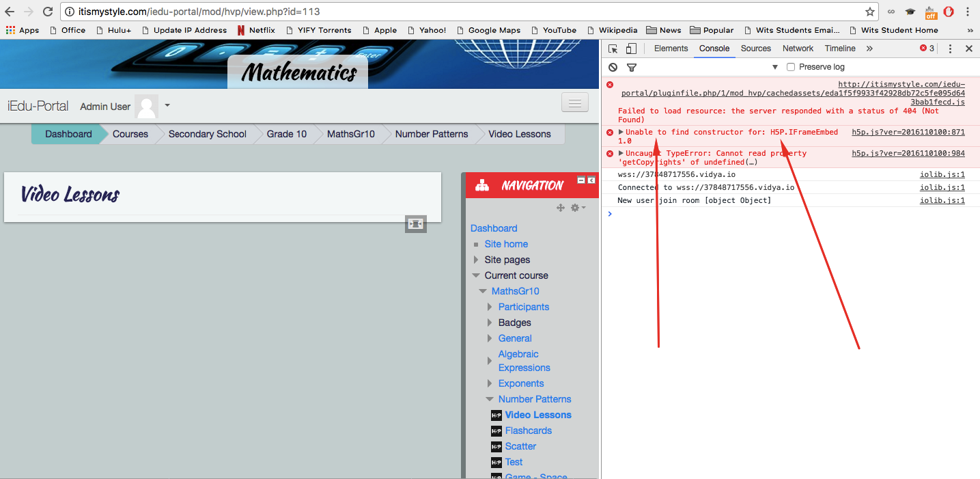Dock the Navigation block with arrow icon
The height and width of the screenshot is (479, 980).
click(591, 180)
